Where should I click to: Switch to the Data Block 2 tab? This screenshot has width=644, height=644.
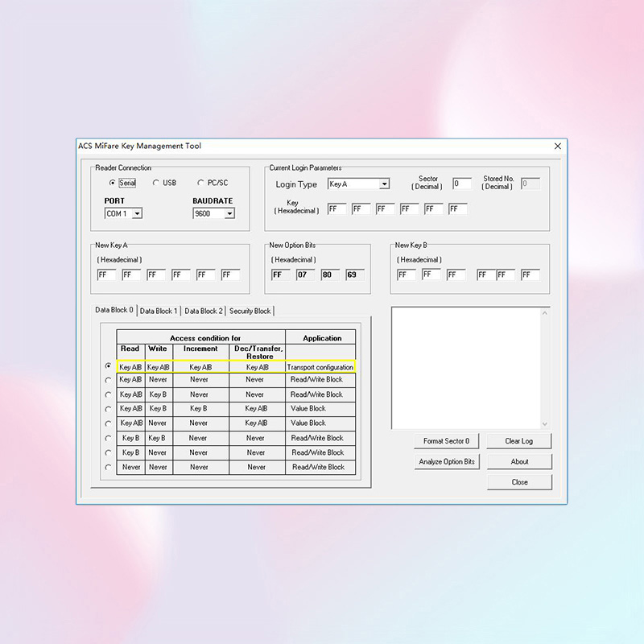(204, 312)
